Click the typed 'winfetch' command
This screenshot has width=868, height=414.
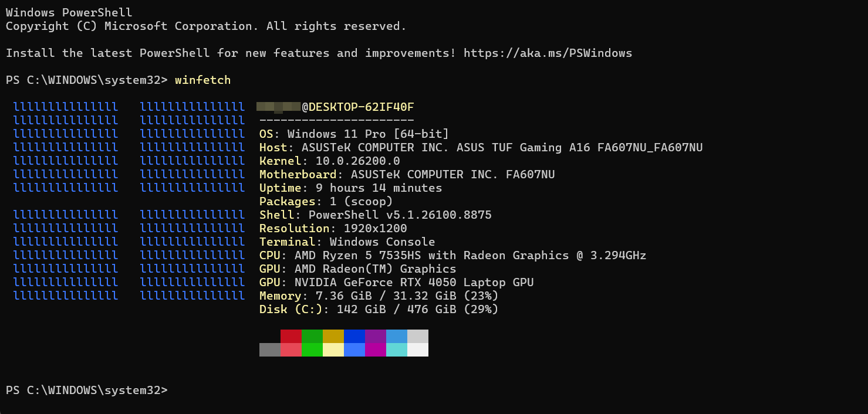click(202, 80)
